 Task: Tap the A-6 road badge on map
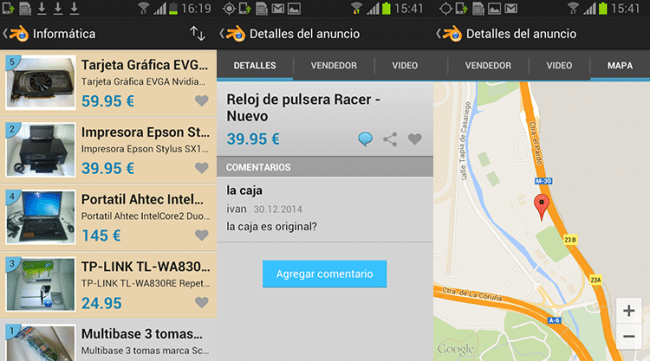[x=555, y=320]
